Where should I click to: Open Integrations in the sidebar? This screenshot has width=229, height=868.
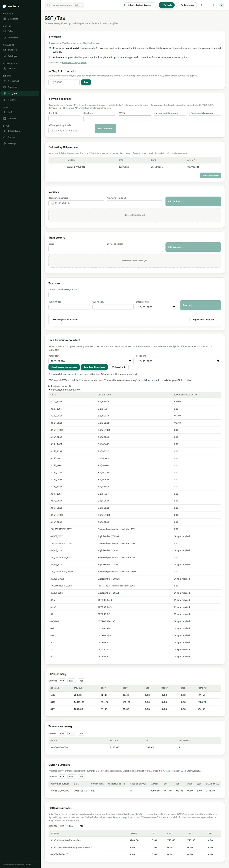(x=20, y=131)
